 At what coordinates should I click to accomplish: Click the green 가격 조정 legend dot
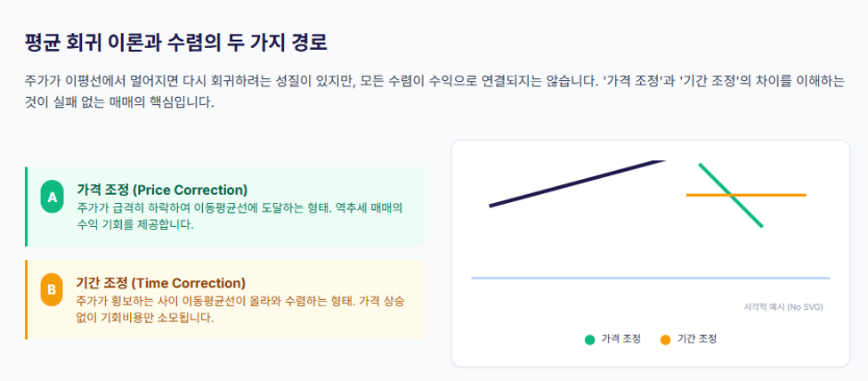(589, 339)
